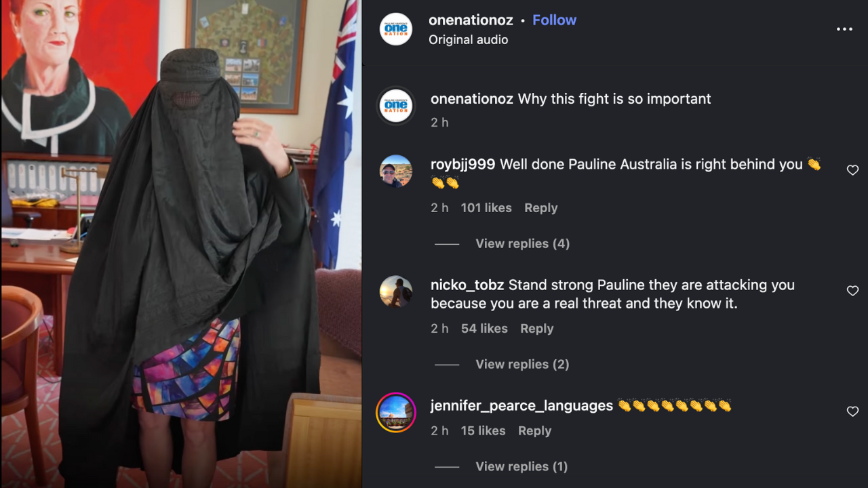
Task: Open Original audio link
Action: tap(468, 39)
